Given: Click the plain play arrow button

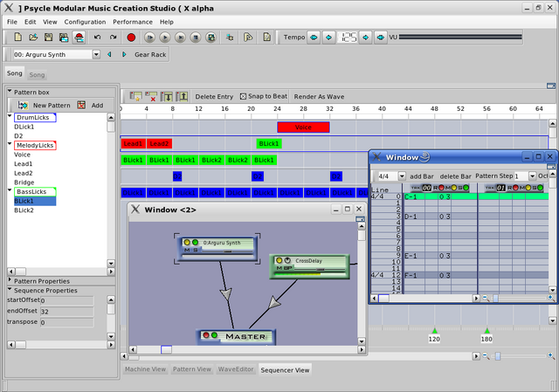Looking at the screenshot, I should (165, 37).
